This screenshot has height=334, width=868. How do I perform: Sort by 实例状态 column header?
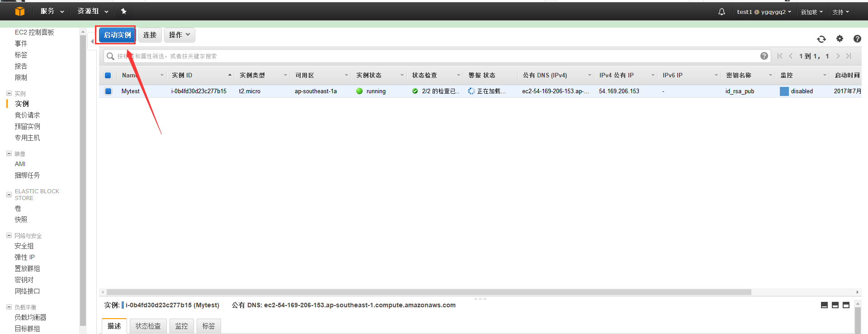368,75
